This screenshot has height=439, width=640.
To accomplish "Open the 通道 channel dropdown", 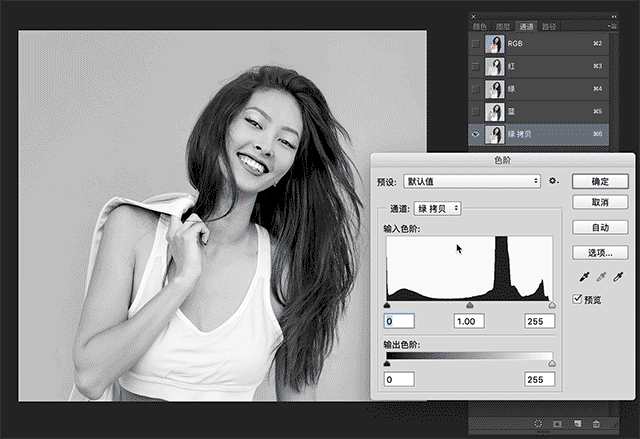I will coord(437,208).
